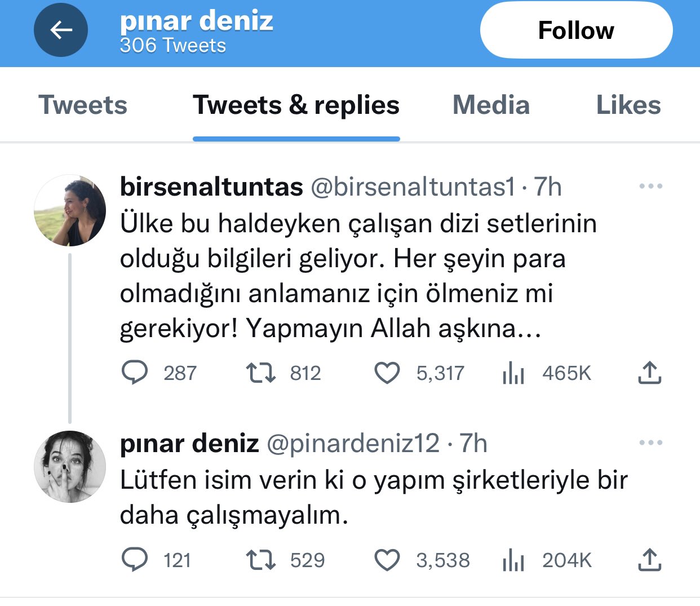Open the Tweets tab
The image size is (700, 606).
[x=82, y=105]
